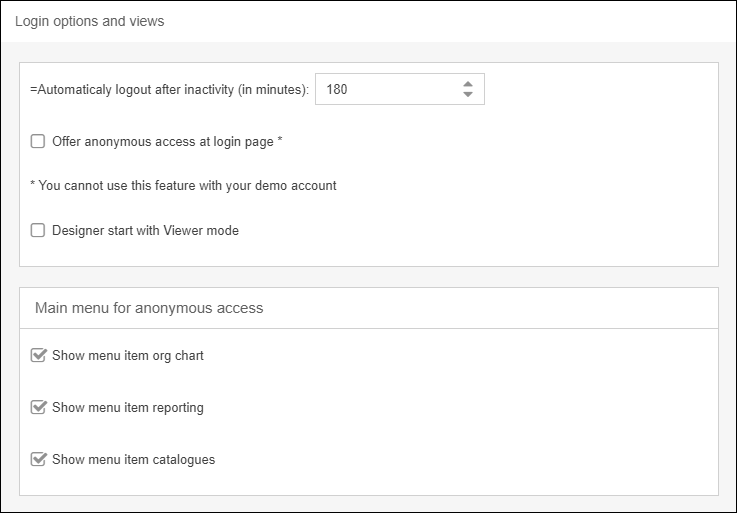The height and width of the screenshot is (513, 737).
Task: Increase the inactivity logout minutes with up arrow
Action: (467, 84)
